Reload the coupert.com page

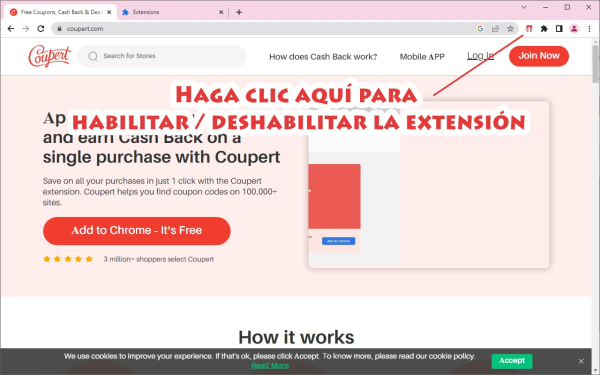[x=41, y=29]
